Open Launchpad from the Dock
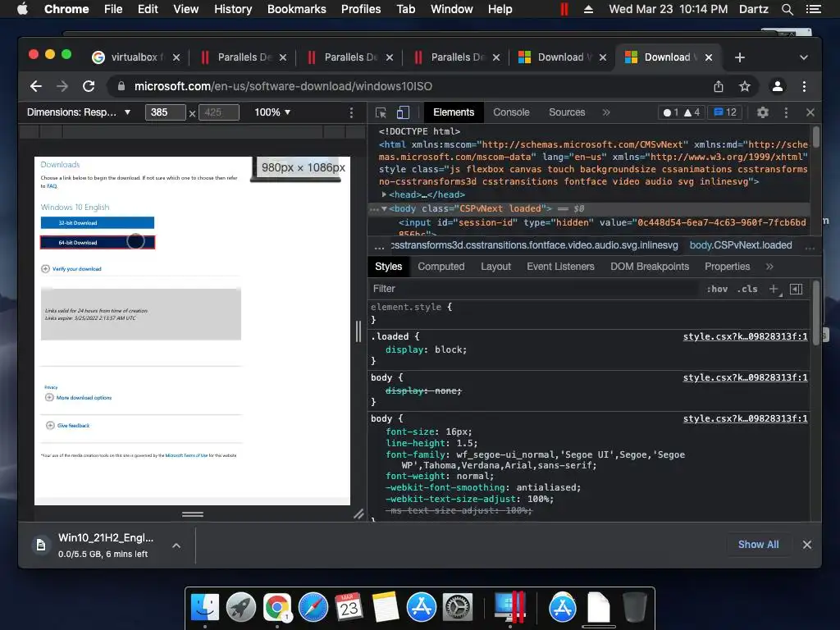The height and width of the screenshot is (630, 840). coord(240,607)
